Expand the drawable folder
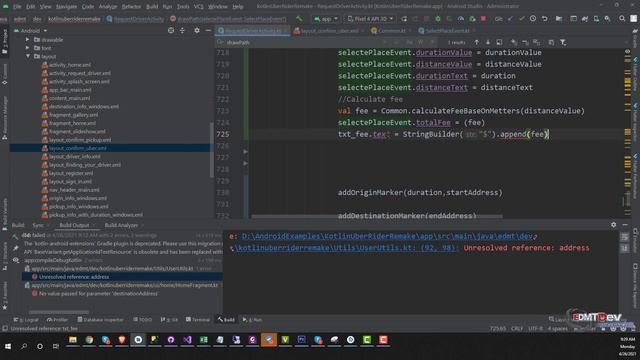The image size is (640, 360). pyautogui.click(x=27, y=40)
